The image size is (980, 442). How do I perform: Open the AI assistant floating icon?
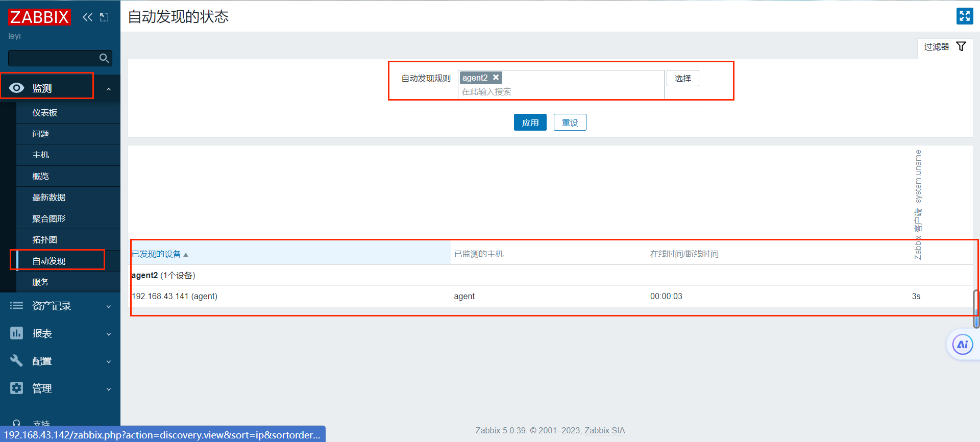[963, 345]
